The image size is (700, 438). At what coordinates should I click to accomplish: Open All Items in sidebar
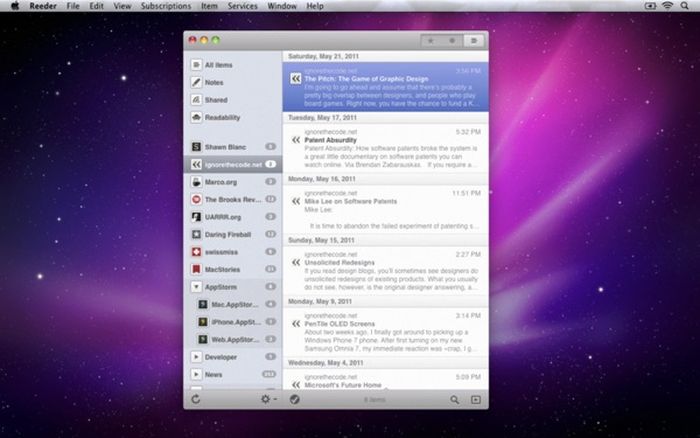click(x=233, y=65)
